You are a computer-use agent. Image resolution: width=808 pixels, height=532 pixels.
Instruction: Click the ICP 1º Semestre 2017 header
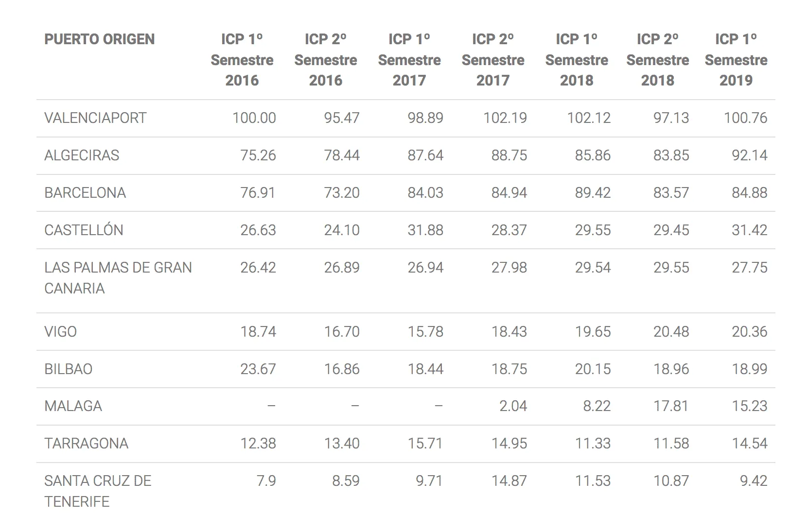(409, 59)
